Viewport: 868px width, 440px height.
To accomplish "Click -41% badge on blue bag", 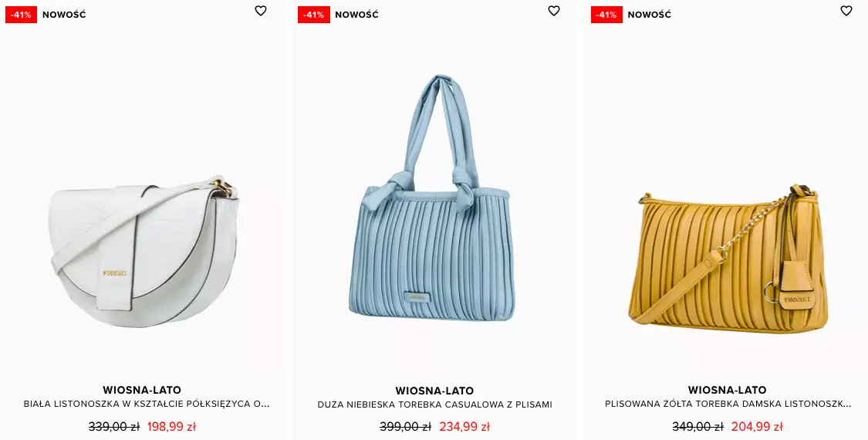I will tap(314, 15).
